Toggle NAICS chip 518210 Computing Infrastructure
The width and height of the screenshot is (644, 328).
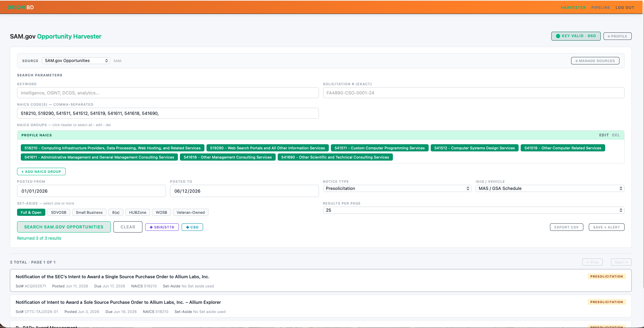pyautogui.click(x=112, y=148)
